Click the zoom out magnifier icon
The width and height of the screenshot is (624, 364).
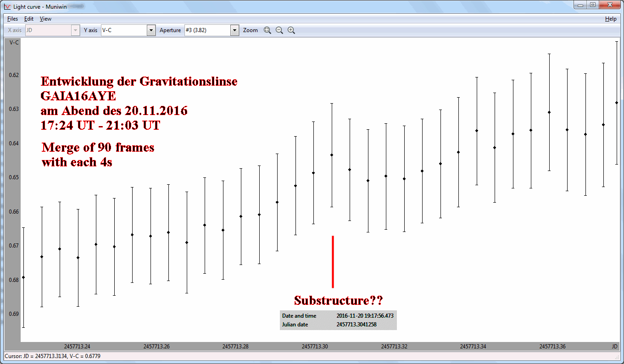click(279, 30)
